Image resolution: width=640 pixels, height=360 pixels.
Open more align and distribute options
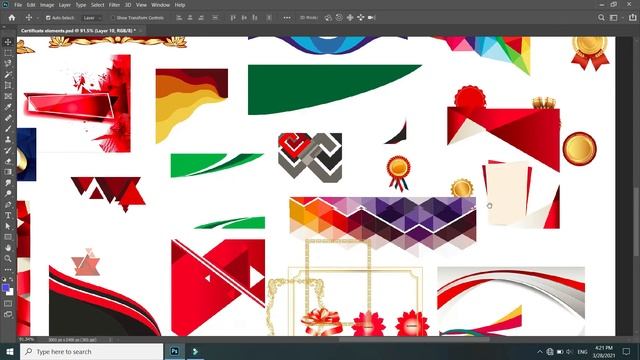[287, 18]
